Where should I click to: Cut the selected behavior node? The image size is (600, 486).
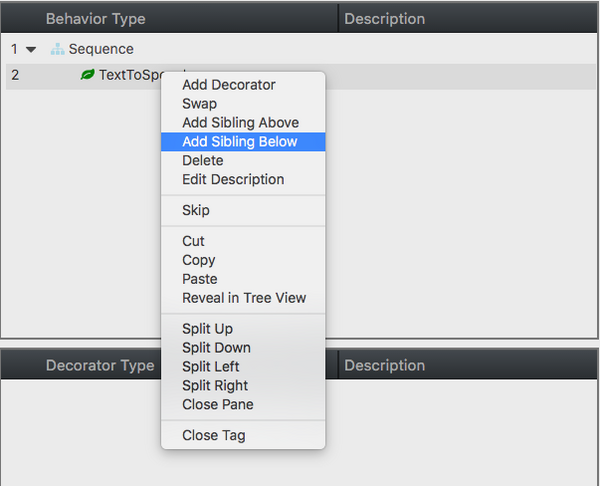click(x=193, y=241)
